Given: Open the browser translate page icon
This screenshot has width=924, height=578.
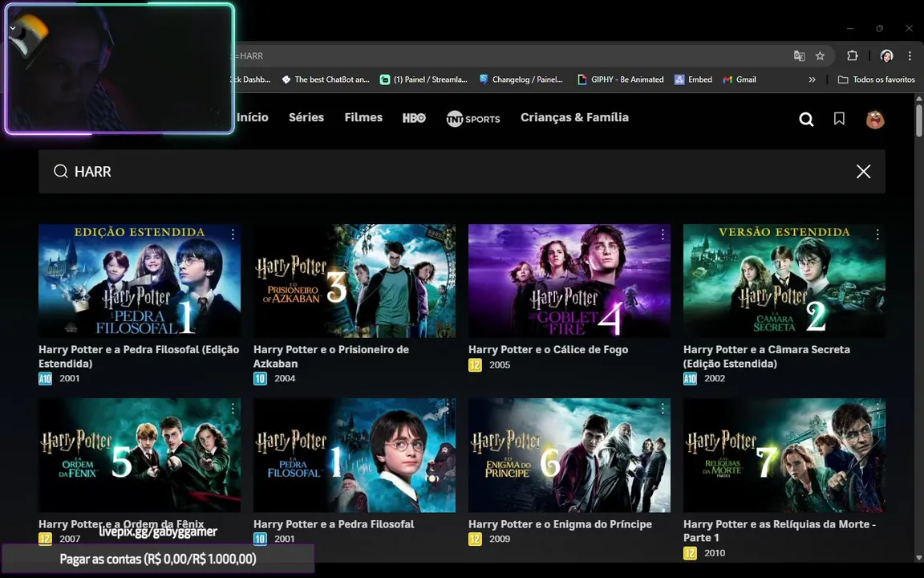Looking at the screenshot, I should point(799,56).
